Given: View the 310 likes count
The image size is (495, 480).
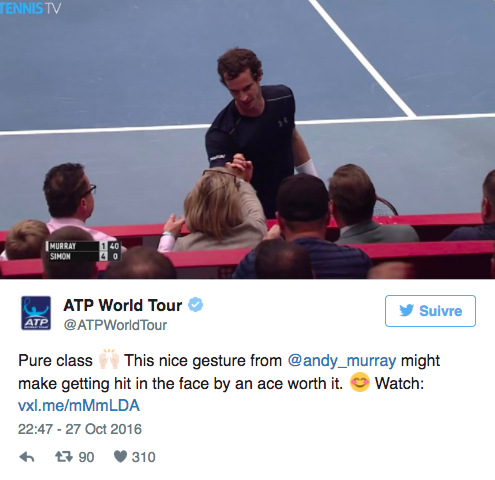Looking at the screenshot, I should coord(143,457).
